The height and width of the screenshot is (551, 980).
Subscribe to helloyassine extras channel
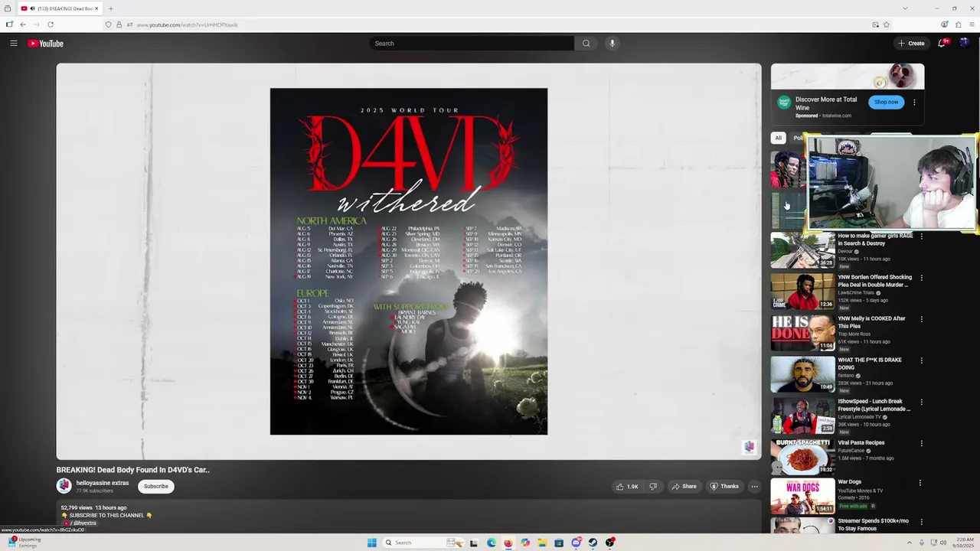[155, 486]
